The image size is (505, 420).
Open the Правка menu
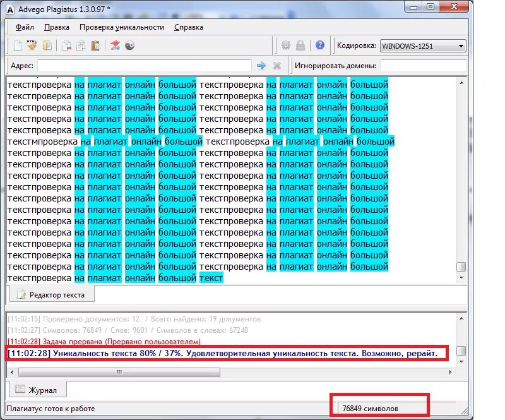(57, 27)
